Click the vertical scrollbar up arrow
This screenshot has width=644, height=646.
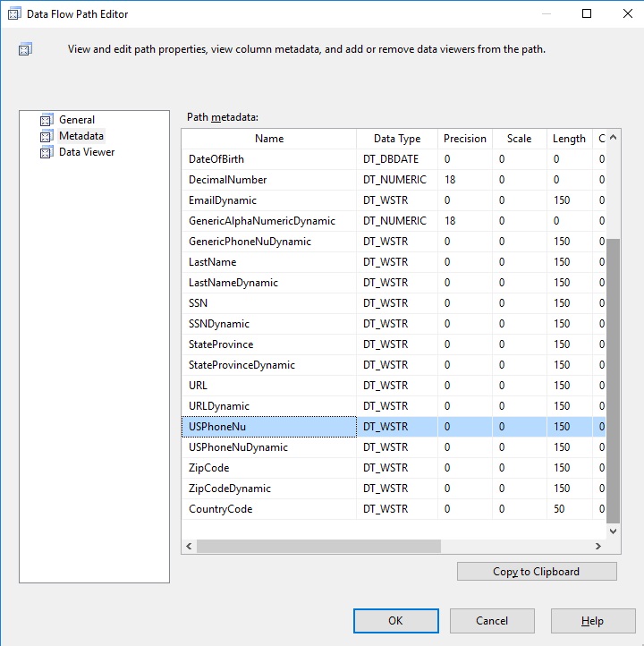613,137
